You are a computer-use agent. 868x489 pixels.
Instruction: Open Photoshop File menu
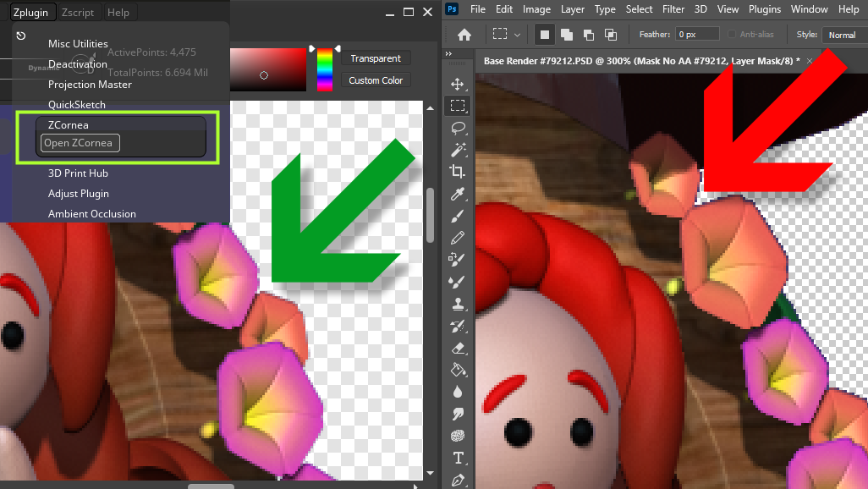pyautogui.click(x=478, y=9)
